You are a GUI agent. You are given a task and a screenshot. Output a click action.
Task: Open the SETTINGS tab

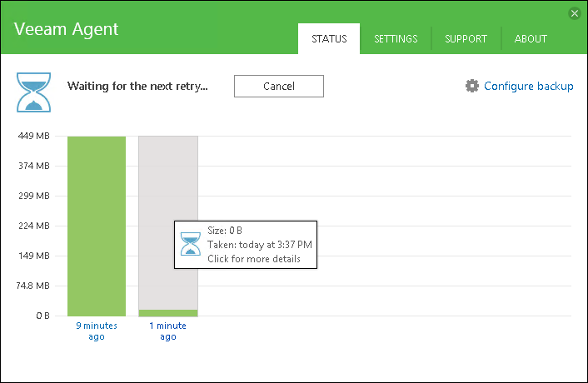tap(396, 38)
